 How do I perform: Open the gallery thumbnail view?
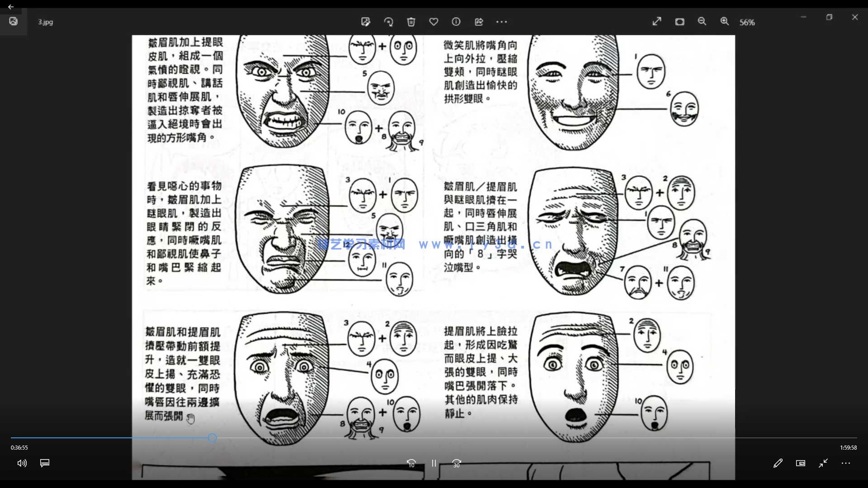[679, 21]
